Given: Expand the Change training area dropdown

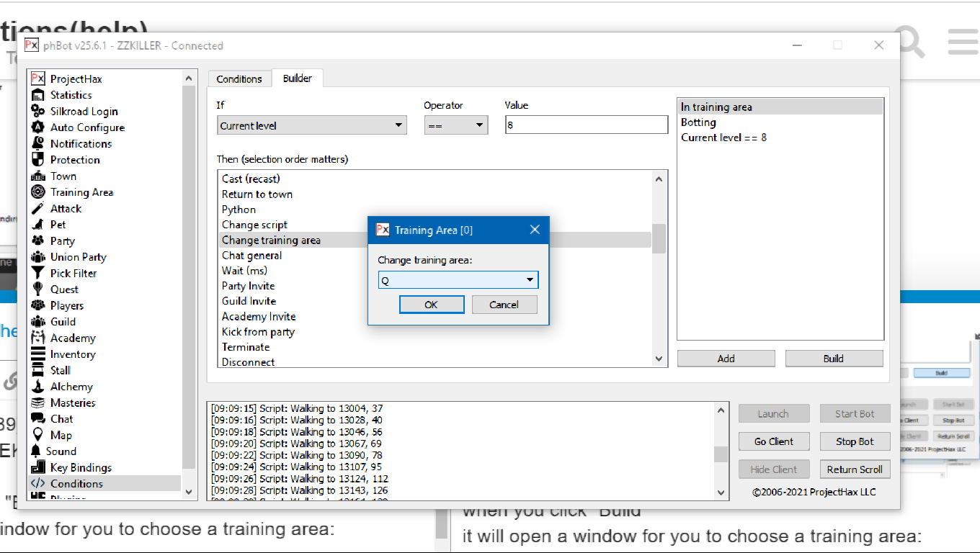Looking at the screenshot, I should 530,280.
